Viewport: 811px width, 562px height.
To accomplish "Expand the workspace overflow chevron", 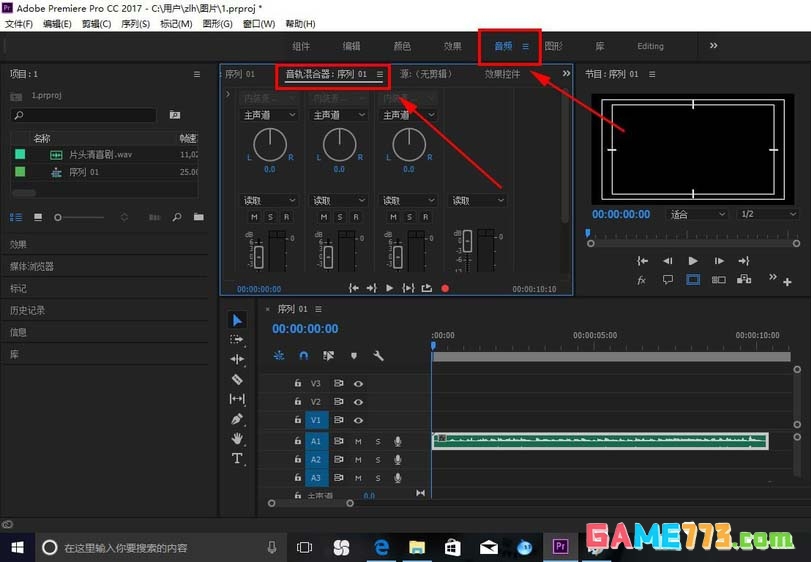I will pyautogui.click(x=713, y=45).
